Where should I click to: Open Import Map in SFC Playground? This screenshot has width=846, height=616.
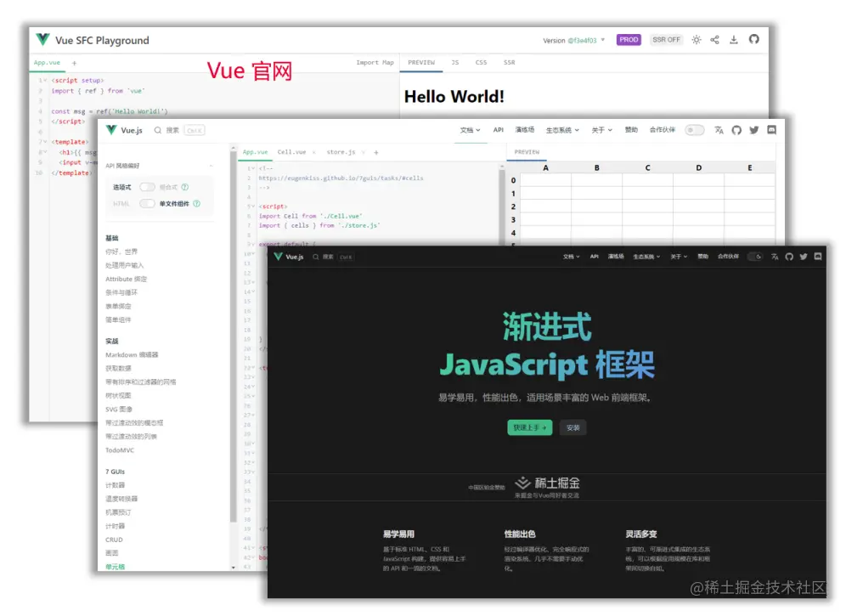375,63
